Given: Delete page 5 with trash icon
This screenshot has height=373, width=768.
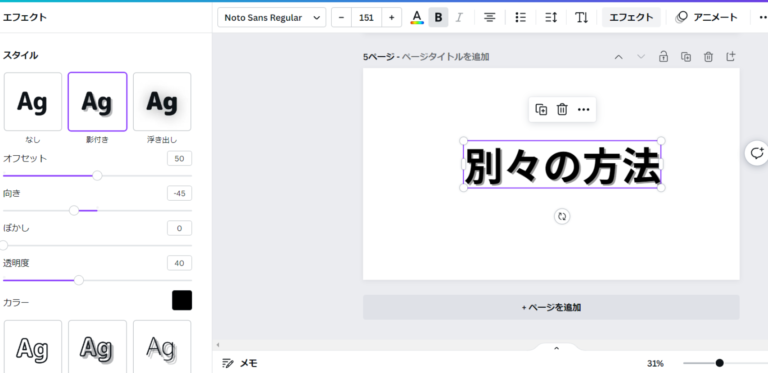Looking at the screenshot, I should (708, 57).
